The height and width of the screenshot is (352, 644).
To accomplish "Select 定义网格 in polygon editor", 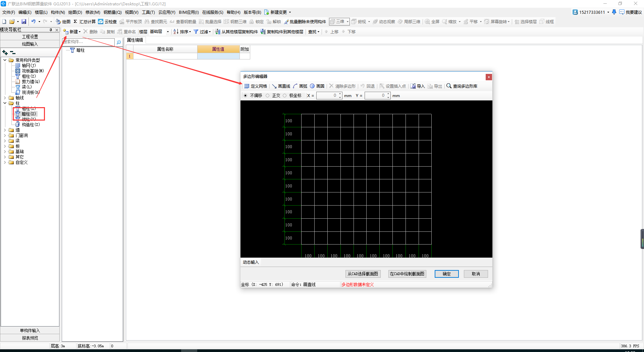I will [x=256, y=86].
